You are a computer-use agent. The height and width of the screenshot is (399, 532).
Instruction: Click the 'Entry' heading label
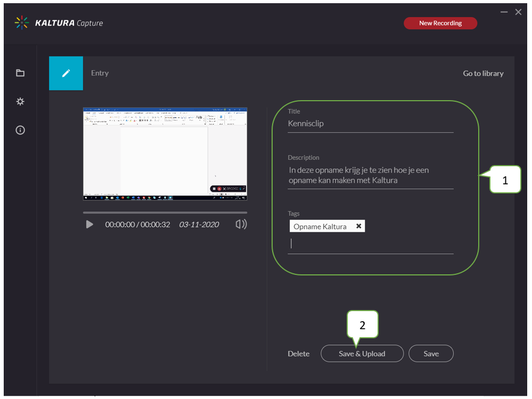[x=100, y=73]
